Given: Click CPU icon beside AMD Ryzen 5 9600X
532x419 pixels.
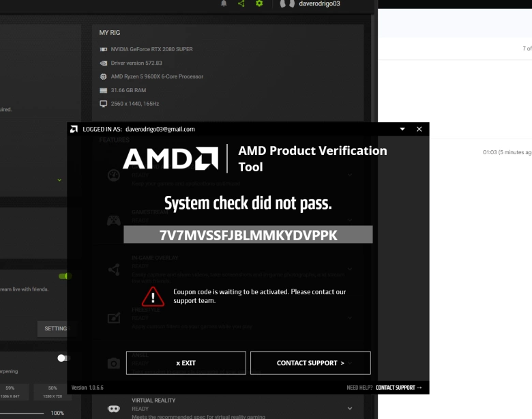Looking at the screenshot, I should pyautogui.click(x=104, y=76).
